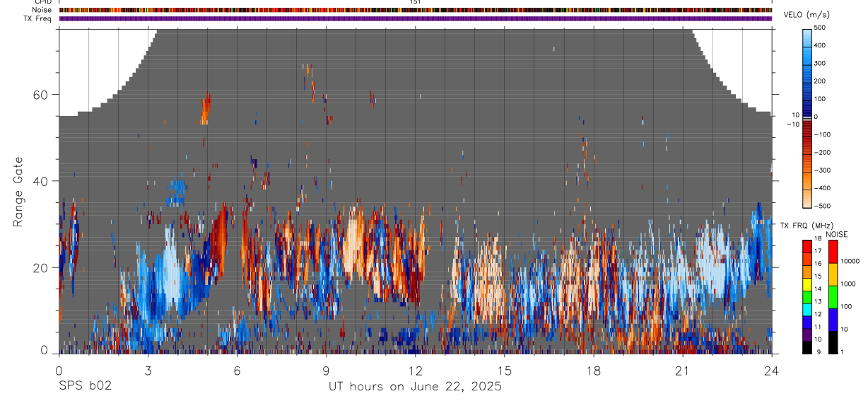Image resolution: width=868 pixels, height=401 pixels.
Task: Click the 18 label in TX FRQ legend
Action: pos(818,238)
